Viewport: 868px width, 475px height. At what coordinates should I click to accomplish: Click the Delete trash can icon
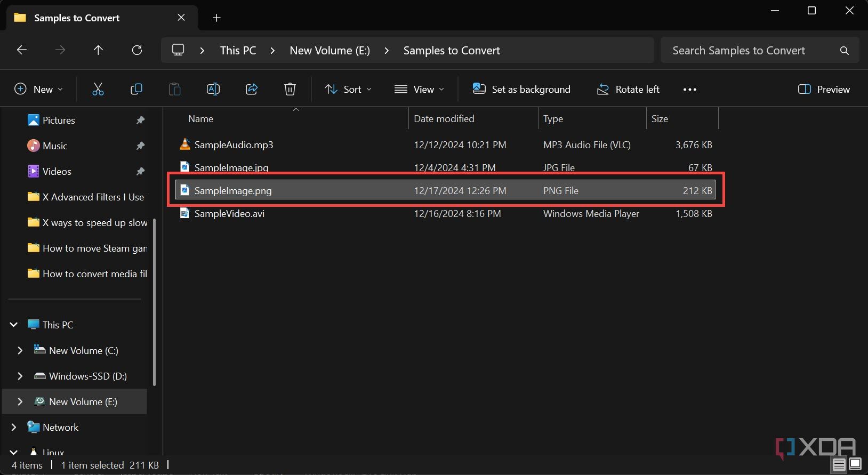click(290, 89)
